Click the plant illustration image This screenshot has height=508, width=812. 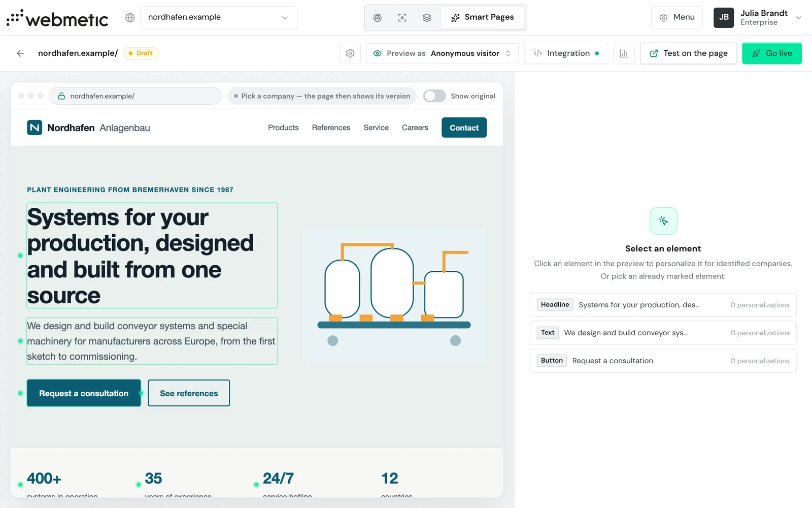click(394, 295)
